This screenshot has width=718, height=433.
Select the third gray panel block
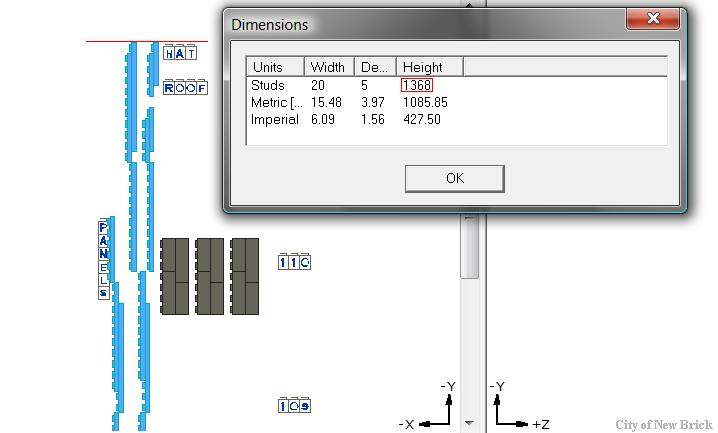tap(245, 276)
